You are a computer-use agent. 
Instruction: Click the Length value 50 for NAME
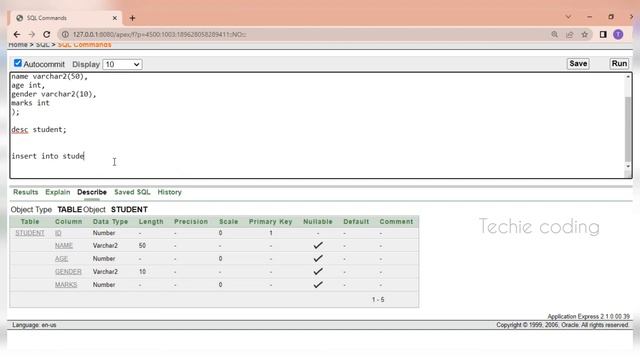[142, 246]
